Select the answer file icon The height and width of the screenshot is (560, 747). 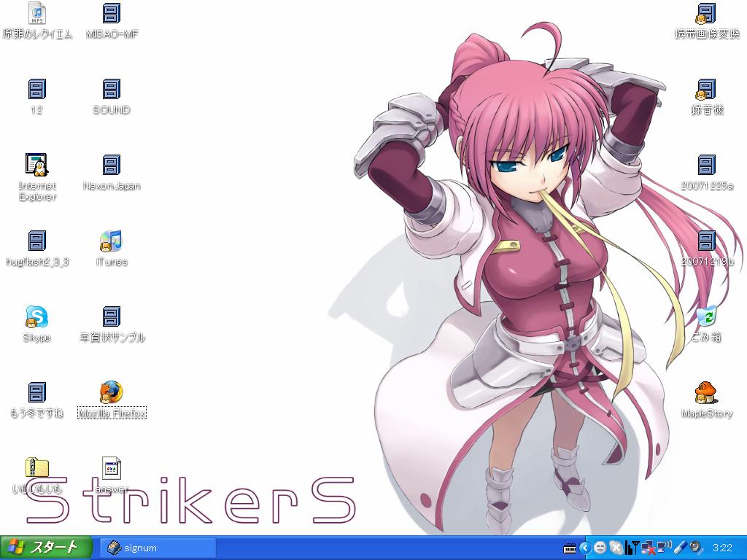(x=112, y=468)
